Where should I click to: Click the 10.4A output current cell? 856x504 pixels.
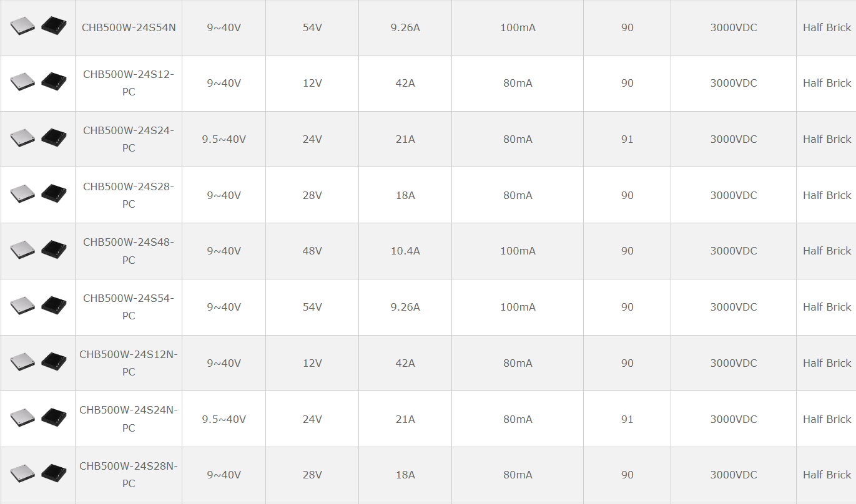(x=405, y=251)
